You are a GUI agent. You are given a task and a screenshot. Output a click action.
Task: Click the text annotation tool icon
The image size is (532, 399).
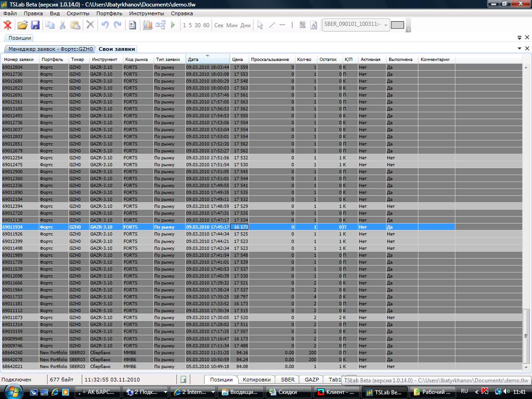click(x=314, y=25)
